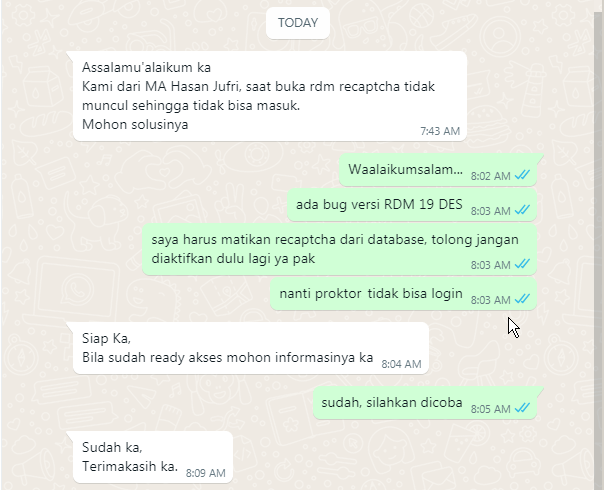Click nanti proktor tidak bisa login bubble
The width and height of the screenshot is (604, 490).
click(403, 294)
